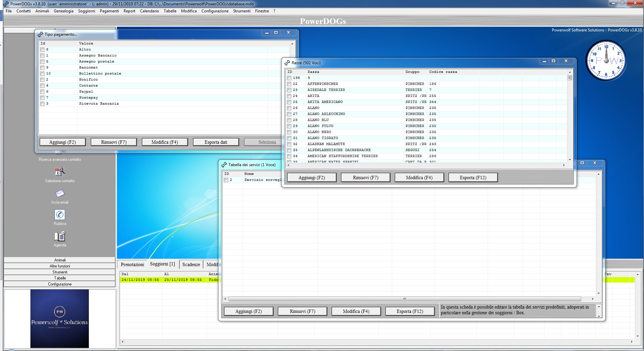This screenshot has height=351, width=644.
Task: Expand the Animali sidebar section
Action: (x=60, y=260)
